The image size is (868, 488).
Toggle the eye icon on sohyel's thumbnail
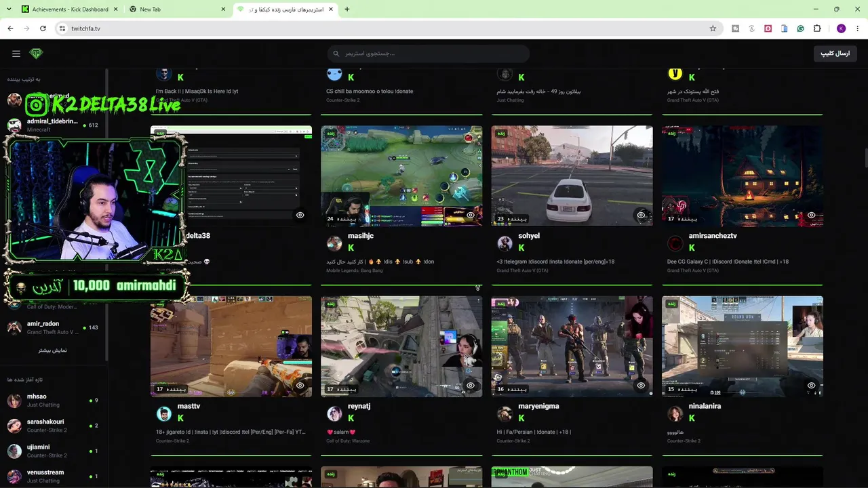(641, 216)
